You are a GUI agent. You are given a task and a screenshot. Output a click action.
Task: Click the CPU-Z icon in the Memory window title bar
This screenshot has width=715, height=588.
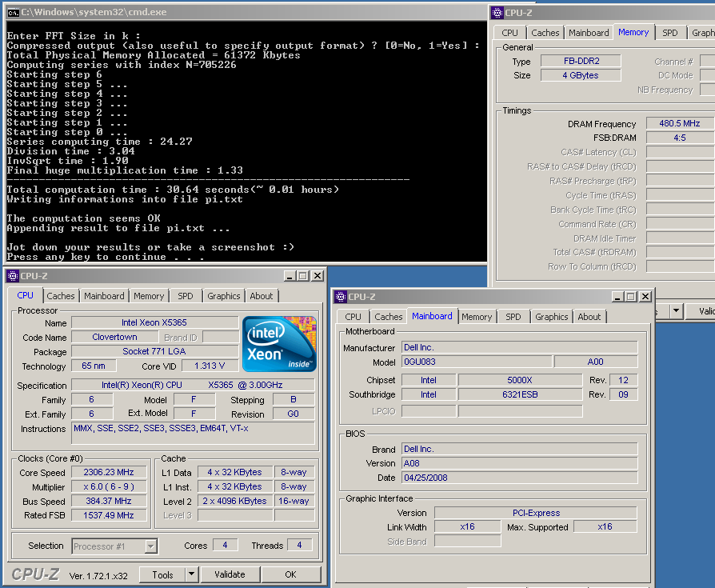coord(497,13)
